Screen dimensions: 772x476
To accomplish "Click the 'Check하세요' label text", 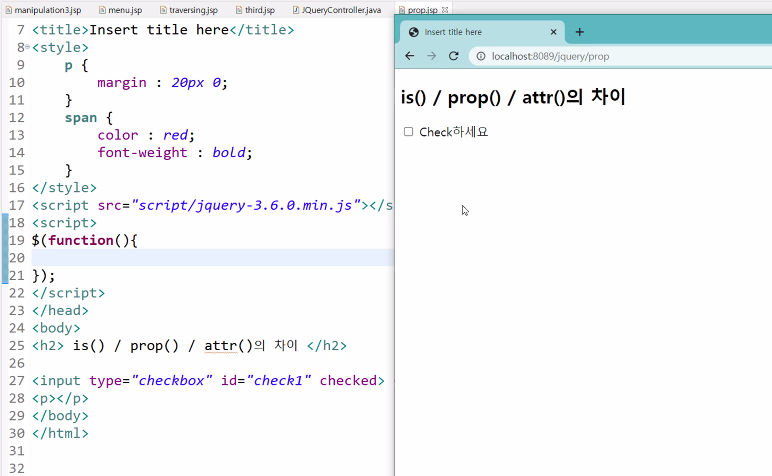I will pyautogui.click(x=453, y=132).
